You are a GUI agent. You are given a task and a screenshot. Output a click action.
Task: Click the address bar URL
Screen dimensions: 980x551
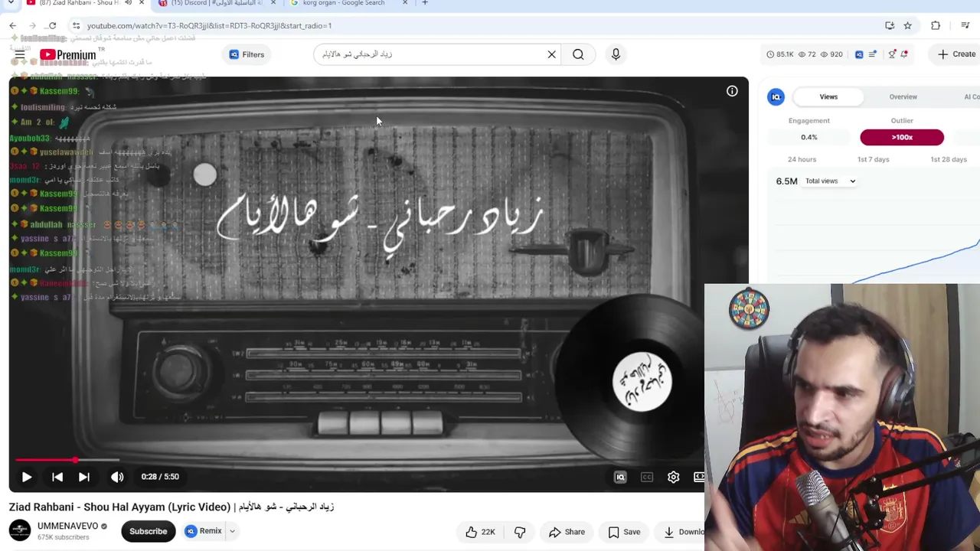209,26
